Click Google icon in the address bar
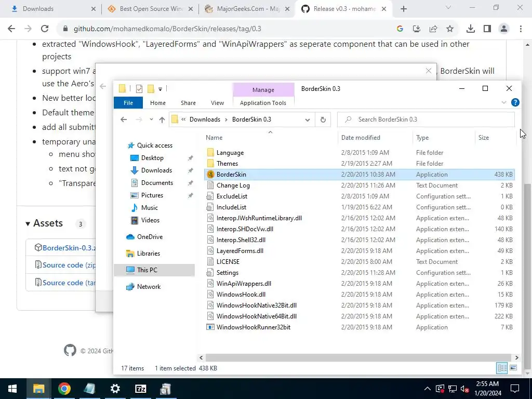The height and width of the screenshot is (399, 532). (400, 29)
